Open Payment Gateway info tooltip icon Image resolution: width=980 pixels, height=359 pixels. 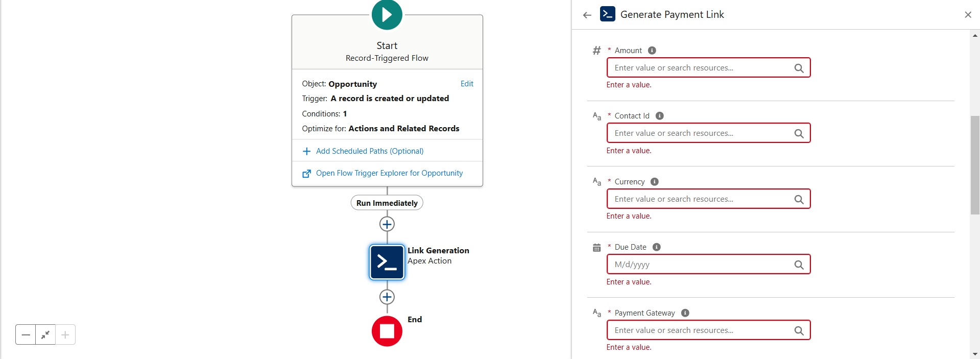[x=685, y=313]
